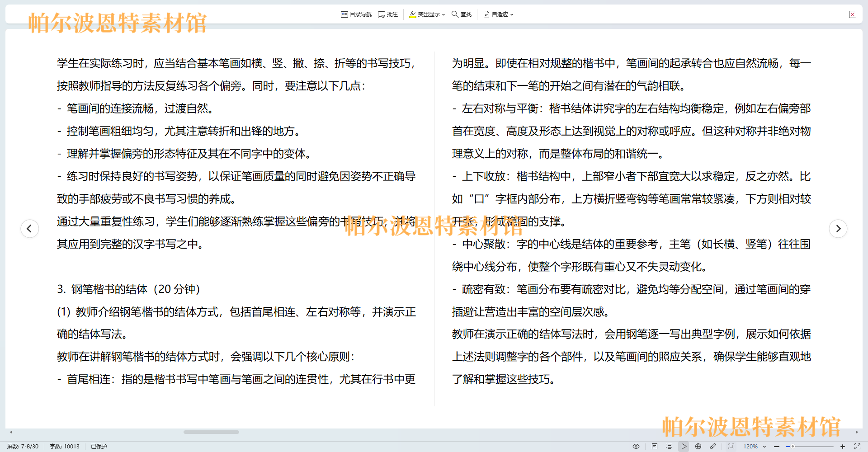Click the line starting with 中心聚散
This screenshot has width=868, height=452.
point(632,244)
